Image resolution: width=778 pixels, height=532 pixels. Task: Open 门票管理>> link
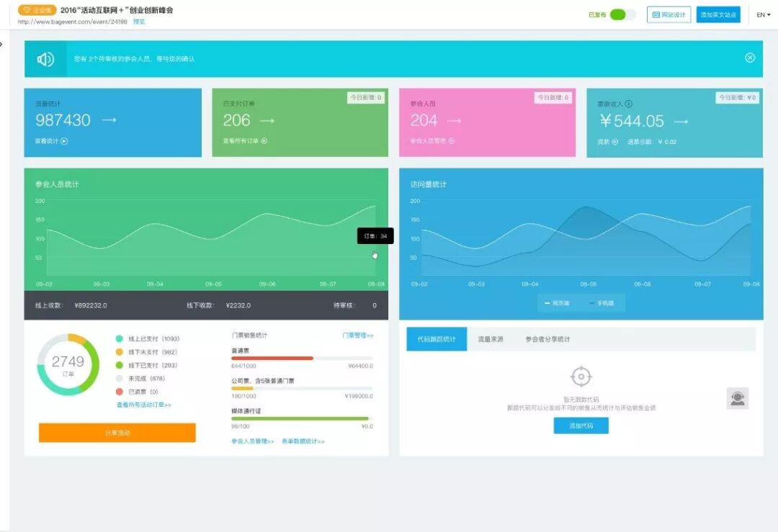point(358,335)
